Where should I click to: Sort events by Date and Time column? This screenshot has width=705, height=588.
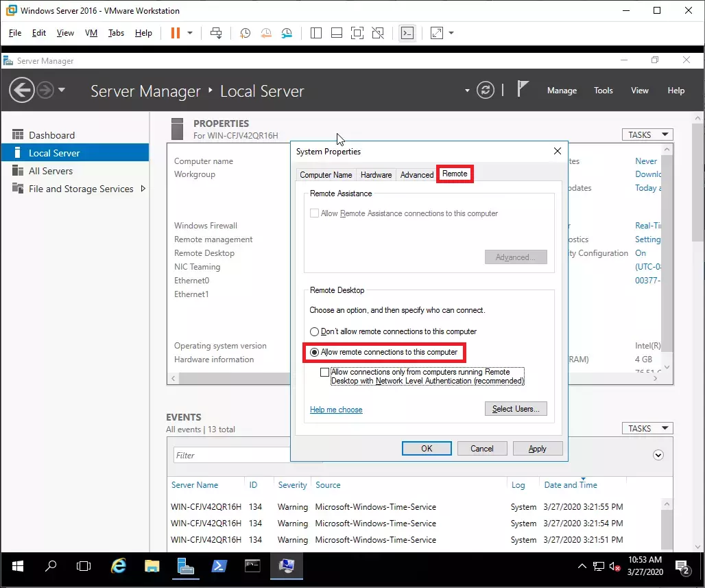tap(571, 485)
